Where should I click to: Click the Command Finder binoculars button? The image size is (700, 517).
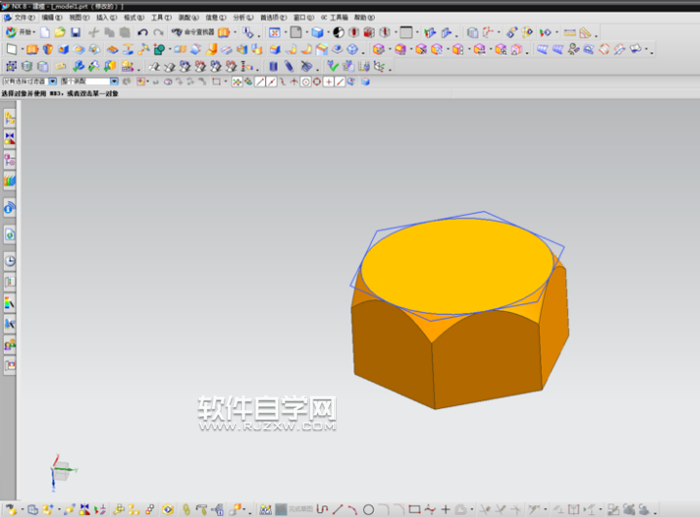189,33
